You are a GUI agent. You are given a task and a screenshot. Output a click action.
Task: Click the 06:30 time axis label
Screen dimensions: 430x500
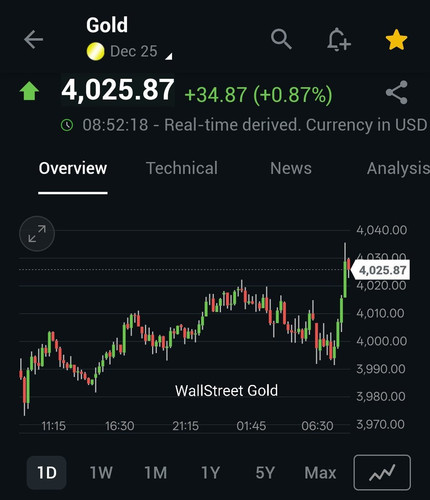click(x=317, y=426)
